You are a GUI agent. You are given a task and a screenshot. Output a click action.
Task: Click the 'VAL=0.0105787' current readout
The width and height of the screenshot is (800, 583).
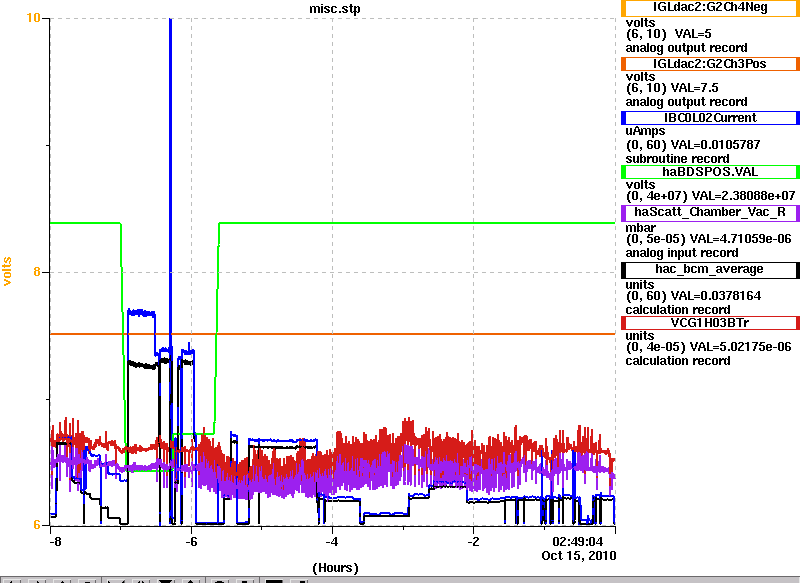[715, 145]
